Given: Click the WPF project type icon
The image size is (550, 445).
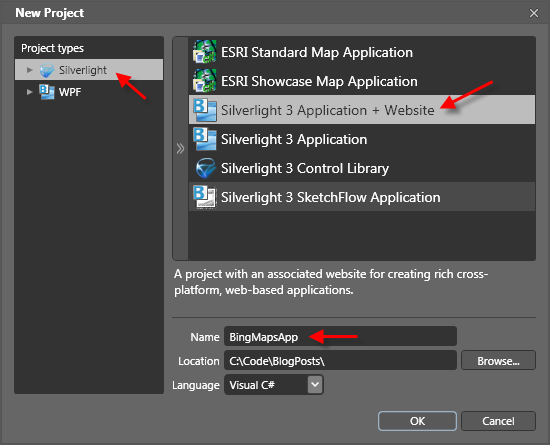Looking at the screenshot, I should coord(47,92).
